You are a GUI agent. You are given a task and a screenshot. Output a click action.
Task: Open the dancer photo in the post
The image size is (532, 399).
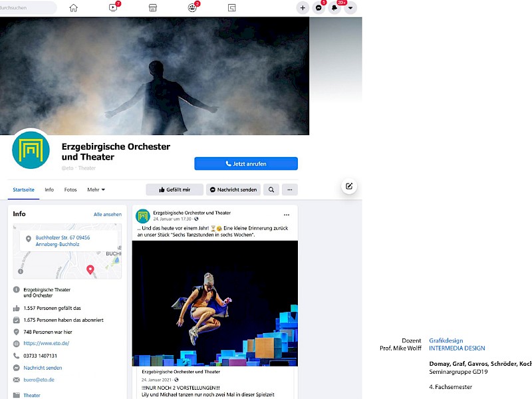point(215,303)
